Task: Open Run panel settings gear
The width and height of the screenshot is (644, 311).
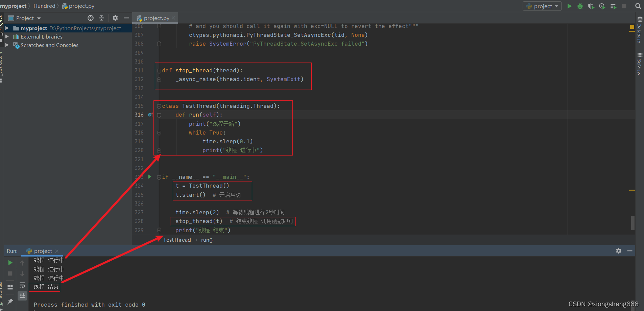Action: click(x=619, y=251)
